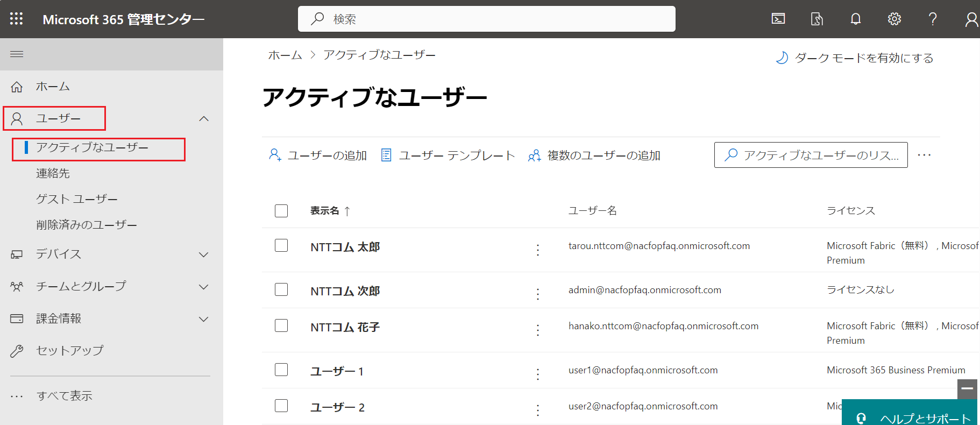
Task: Open 連絡先 in sidebar
Action: point(53,173)
